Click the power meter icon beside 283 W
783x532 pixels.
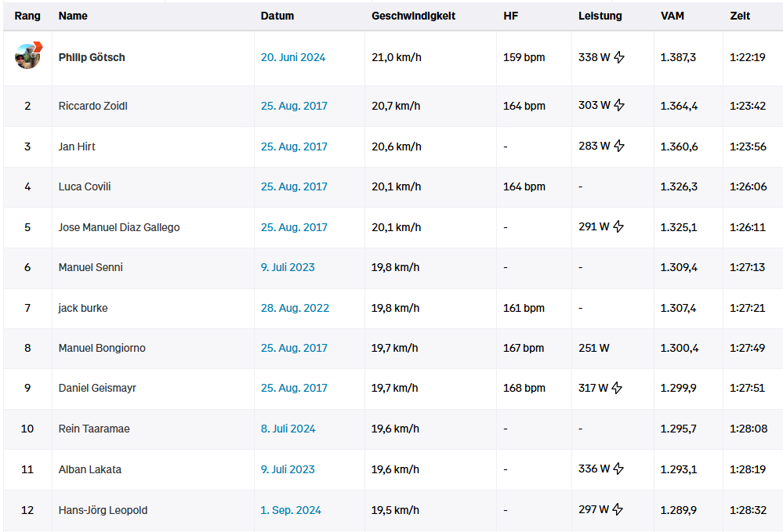tap(619, 146)
